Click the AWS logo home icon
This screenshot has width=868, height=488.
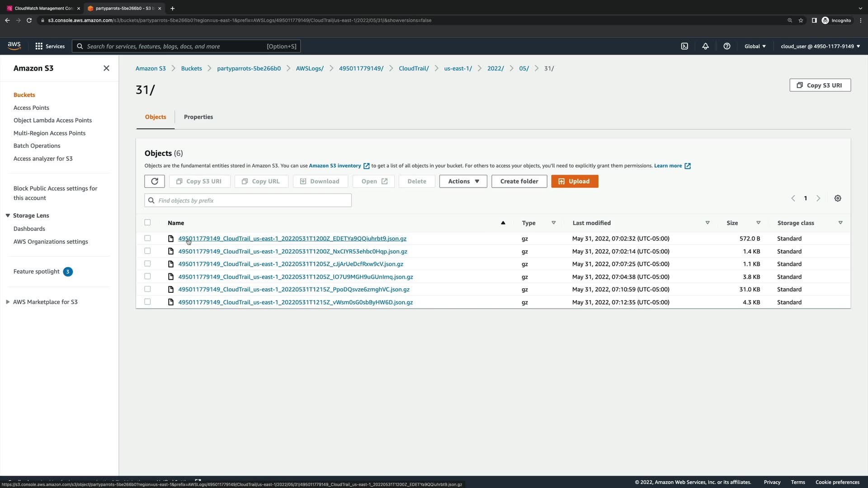[14, 46]
